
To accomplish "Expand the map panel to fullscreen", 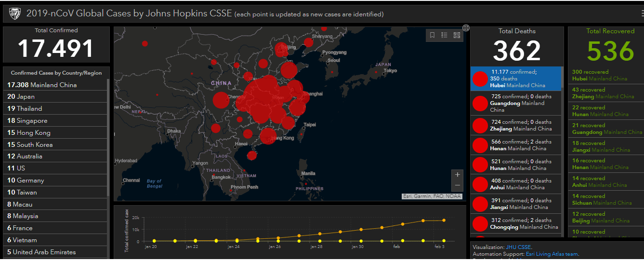I will 466,28.
